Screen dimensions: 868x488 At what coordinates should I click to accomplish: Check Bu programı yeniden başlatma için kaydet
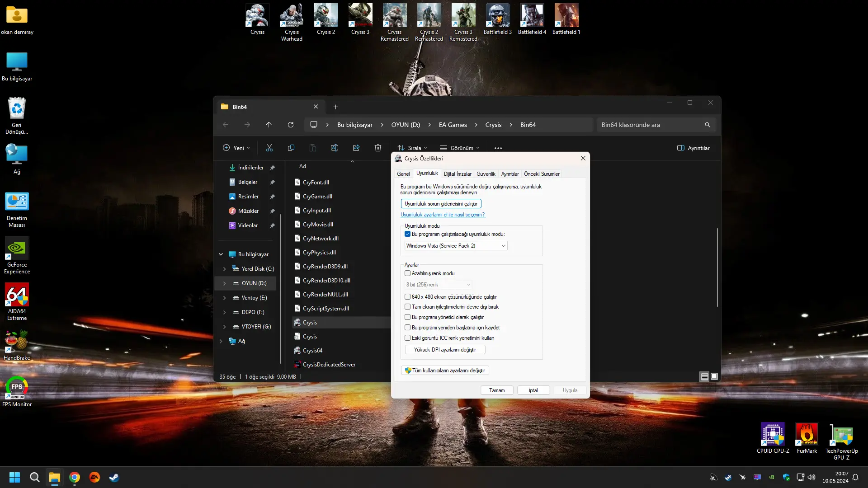point(407,328)
